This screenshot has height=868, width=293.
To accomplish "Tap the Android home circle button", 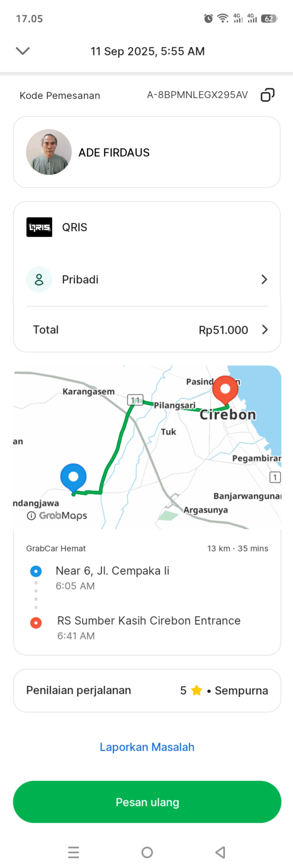I will 147,852.
